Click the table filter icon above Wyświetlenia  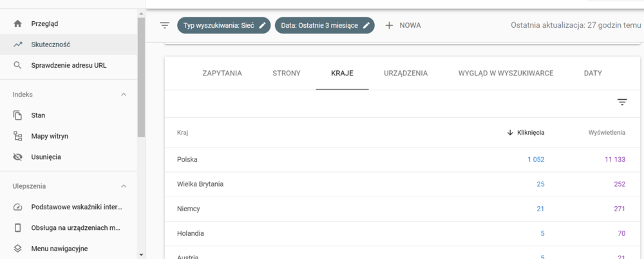621,102
